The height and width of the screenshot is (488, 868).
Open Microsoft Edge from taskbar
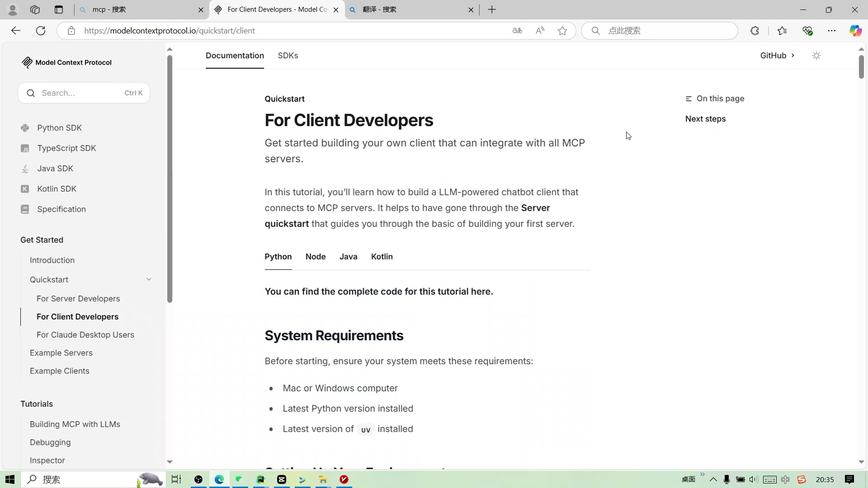(219, 479)
